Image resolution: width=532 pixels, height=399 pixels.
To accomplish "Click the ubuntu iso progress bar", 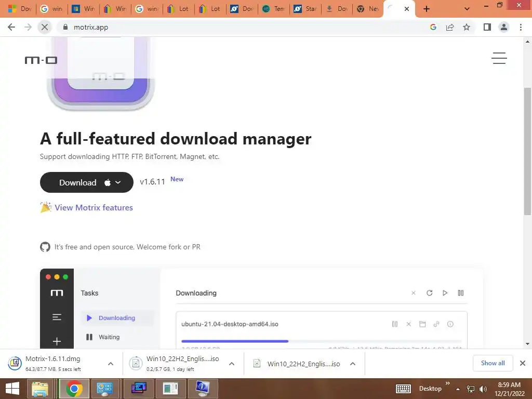I will tap(321, 341).
